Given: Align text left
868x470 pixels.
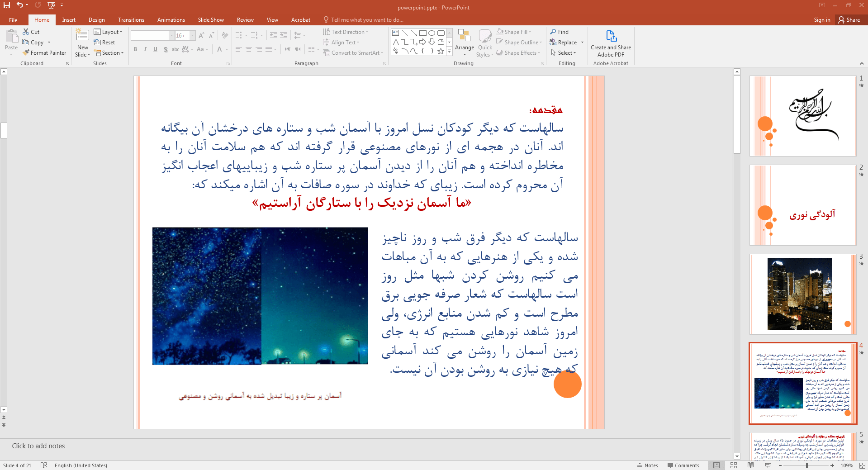Looking at the screenshot, I should 238,49.
